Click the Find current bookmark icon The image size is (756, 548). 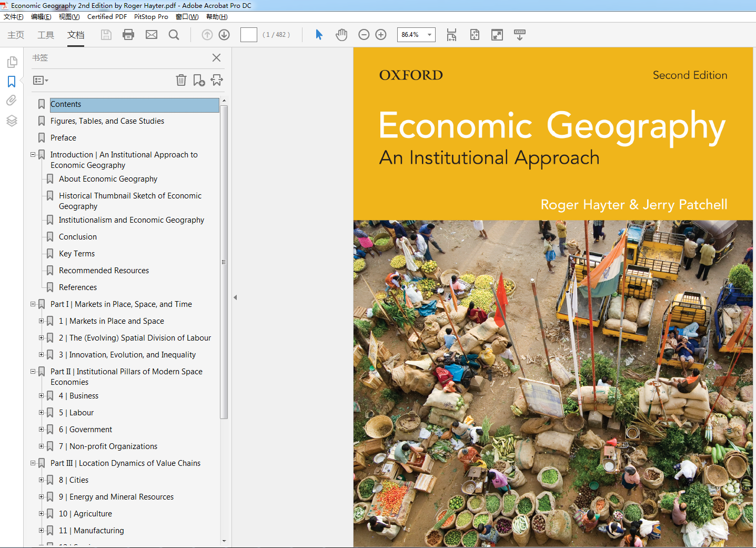tap(217, 80)
